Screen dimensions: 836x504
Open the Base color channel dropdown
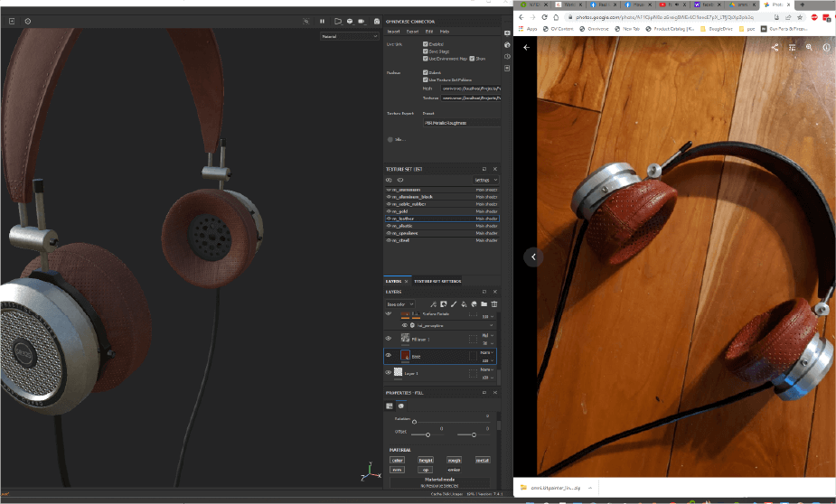tap(400, 304)
